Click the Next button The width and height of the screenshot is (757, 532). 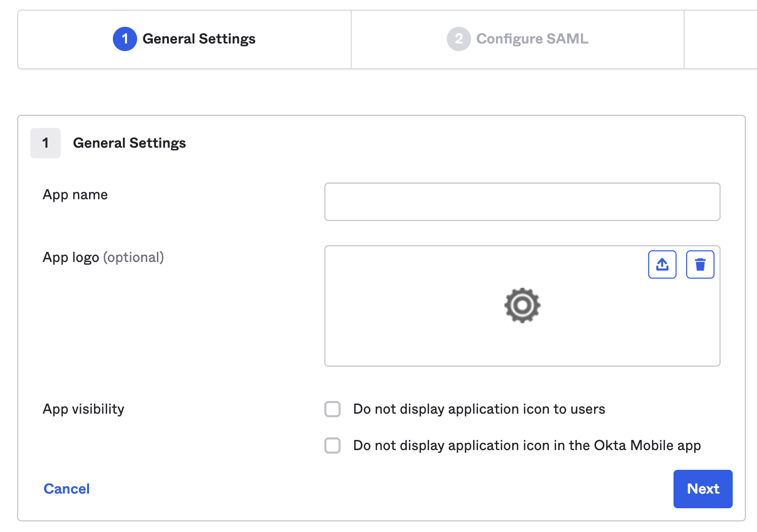[703, 489]
